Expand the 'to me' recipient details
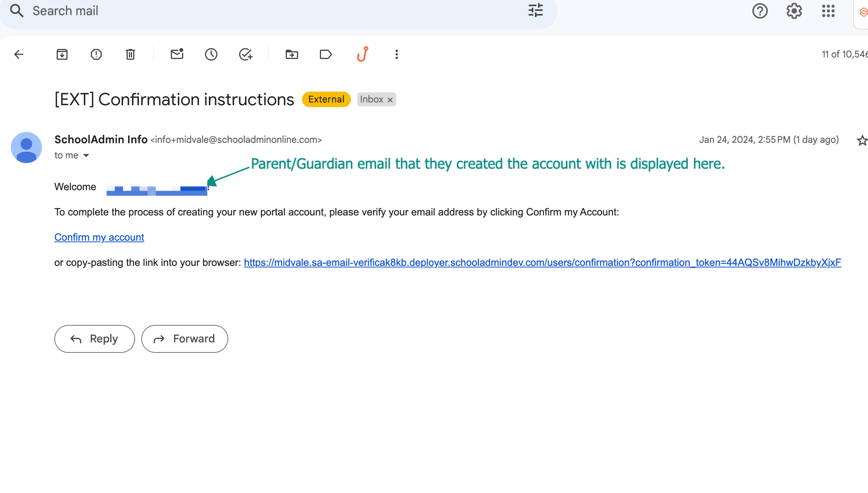Screen dimensions: 868x493 86,155
